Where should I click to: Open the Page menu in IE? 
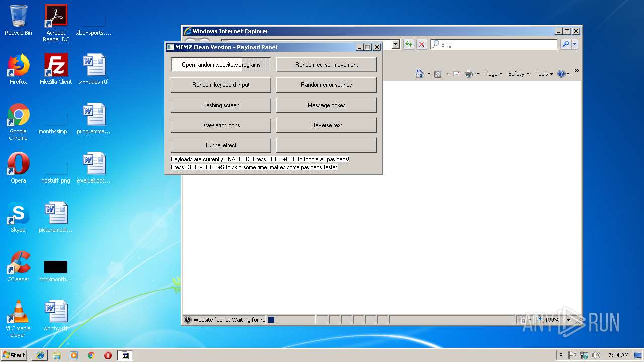tap(494, 74)
